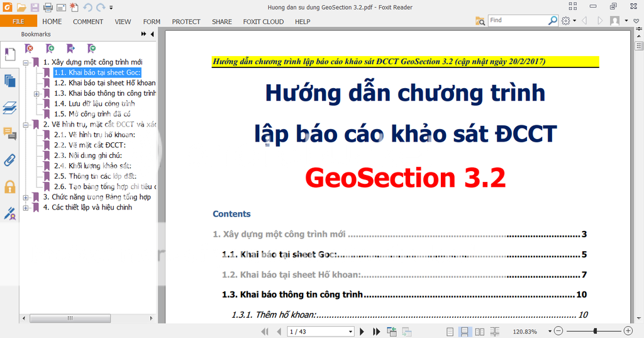Zoom out with the minus button

558,331
